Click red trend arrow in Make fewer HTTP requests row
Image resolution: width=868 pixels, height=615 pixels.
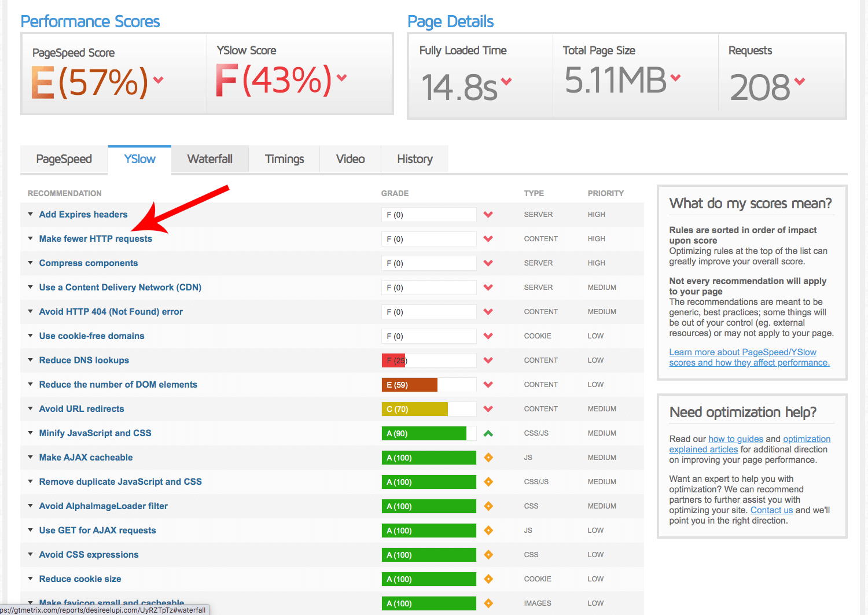(x=488, y=239)
